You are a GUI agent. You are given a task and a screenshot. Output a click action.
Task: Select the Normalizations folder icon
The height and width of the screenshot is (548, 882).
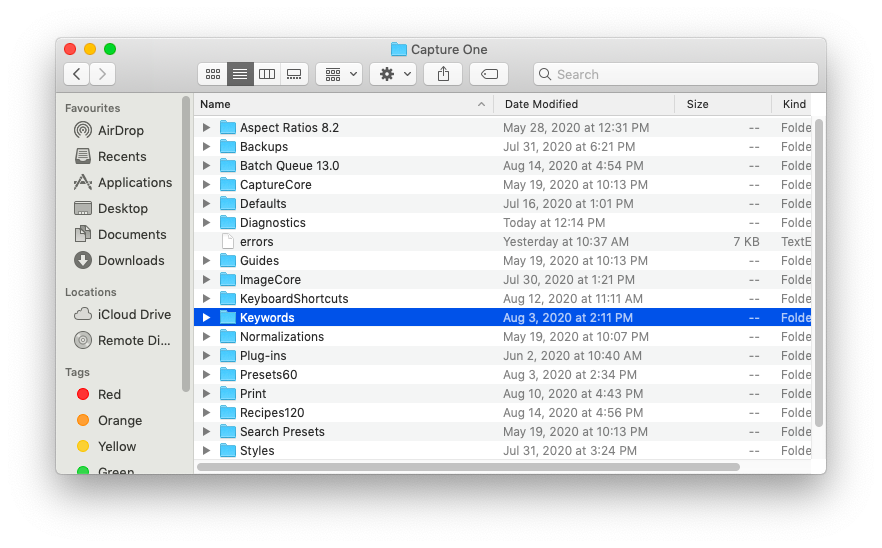pyautogui.click(x=228, y=336)
